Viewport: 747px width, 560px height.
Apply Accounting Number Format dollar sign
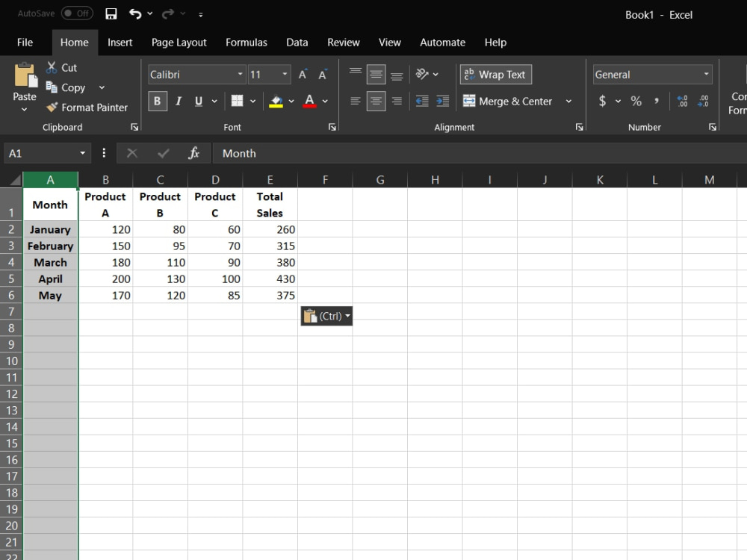pyautogui.click(x=603, y=101)
